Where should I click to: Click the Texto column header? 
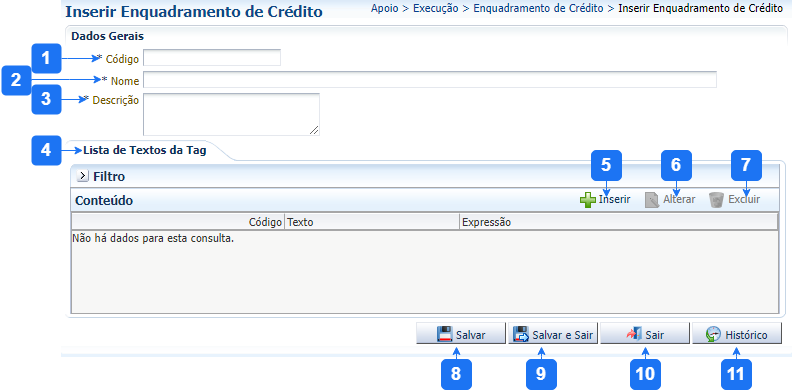(372, 222)
